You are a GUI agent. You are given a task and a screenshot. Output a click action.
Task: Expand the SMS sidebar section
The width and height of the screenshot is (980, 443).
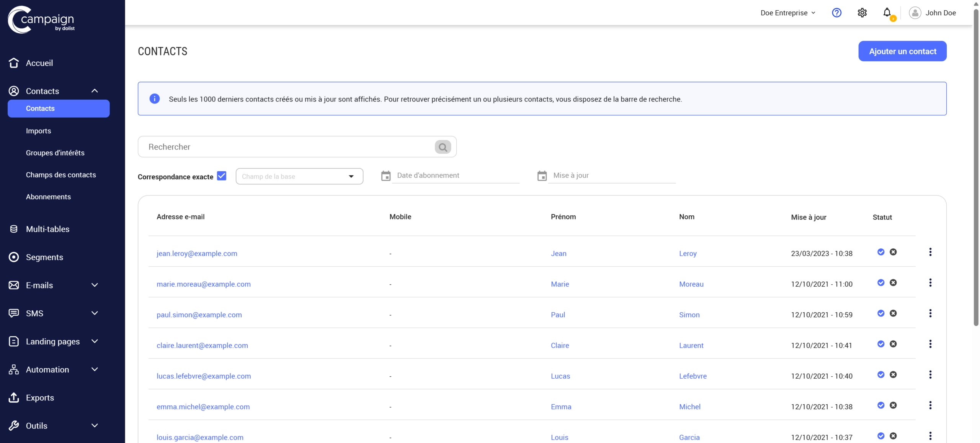[95, 313]
